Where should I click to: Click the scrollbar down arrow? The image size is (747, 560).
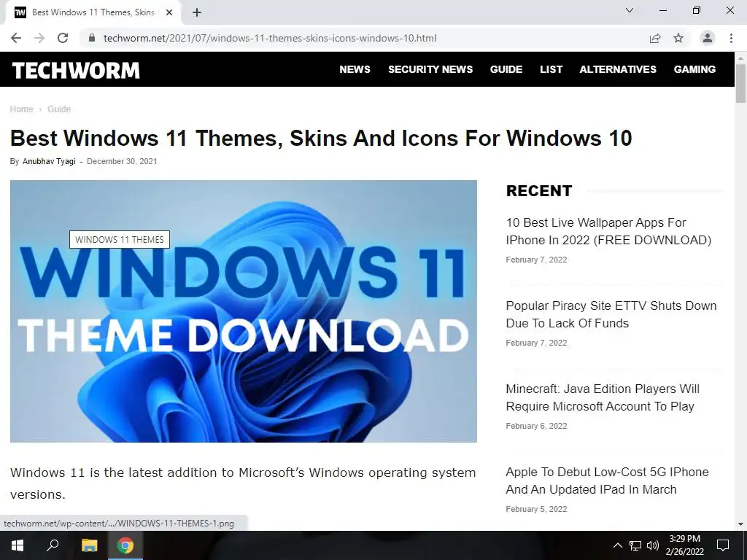click(741, 524)
